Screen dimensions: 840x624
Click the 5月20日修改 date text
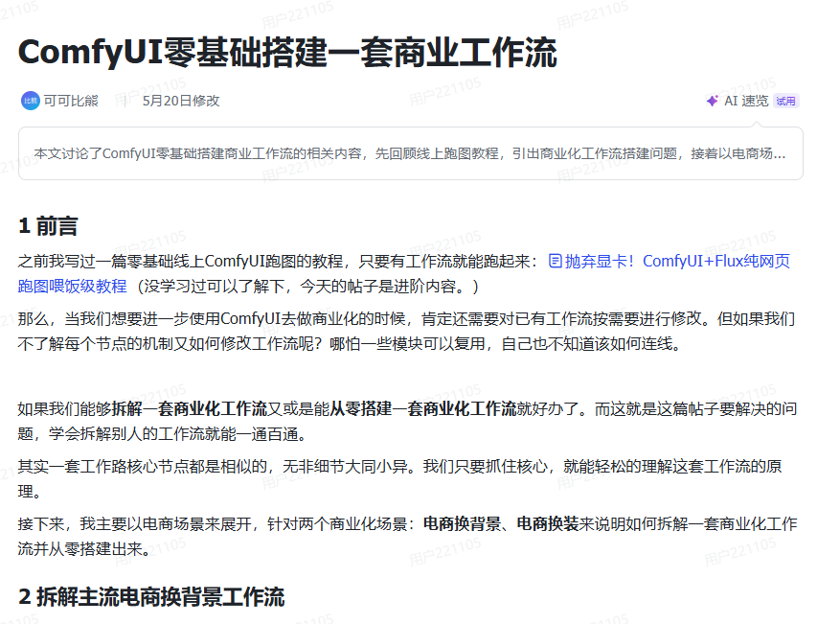tap(181, 101)
